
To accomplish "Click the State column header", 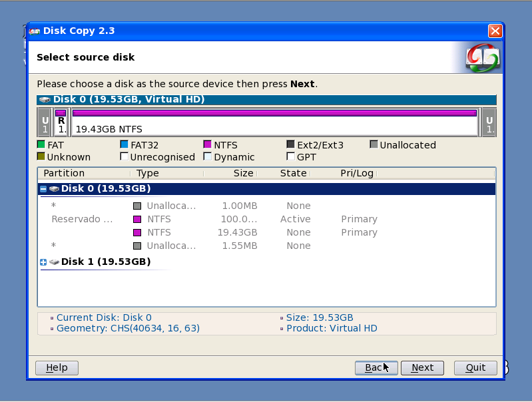I will point(284,173).
